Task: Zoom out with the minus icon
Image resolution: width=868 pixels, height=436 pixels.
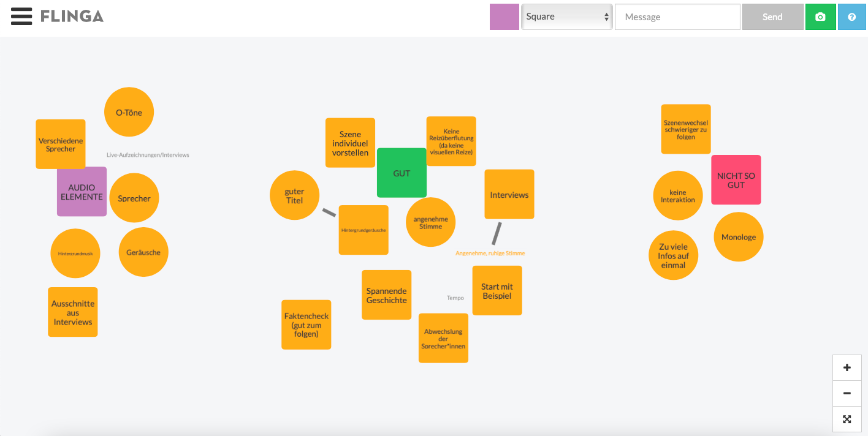Action: [x=847, y=394]
